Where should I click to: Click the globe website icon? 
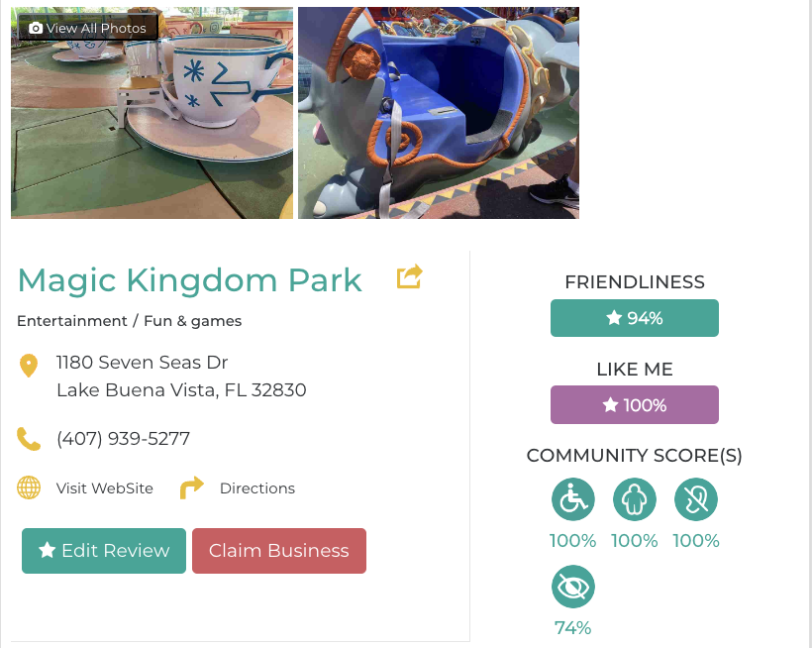pyautogui.click(x=29, y=487)
